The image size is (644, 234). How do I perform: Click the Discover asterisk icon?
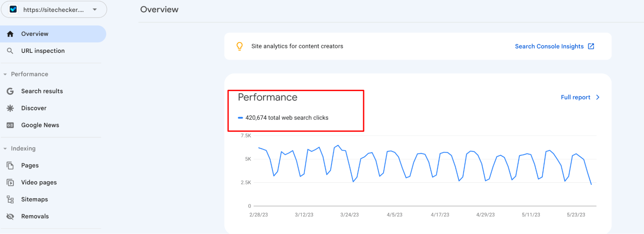point(10,108)
